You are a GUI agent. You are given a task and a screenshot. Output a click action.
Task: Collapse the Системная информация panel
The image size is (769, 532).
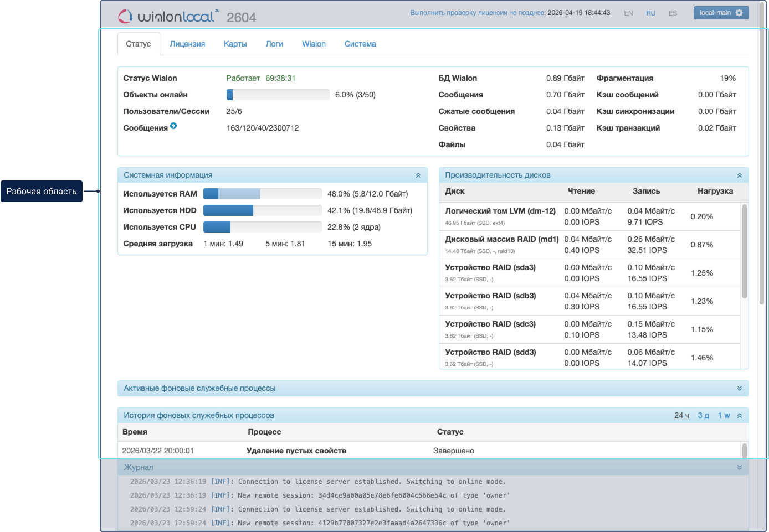[x=418, y=175]
